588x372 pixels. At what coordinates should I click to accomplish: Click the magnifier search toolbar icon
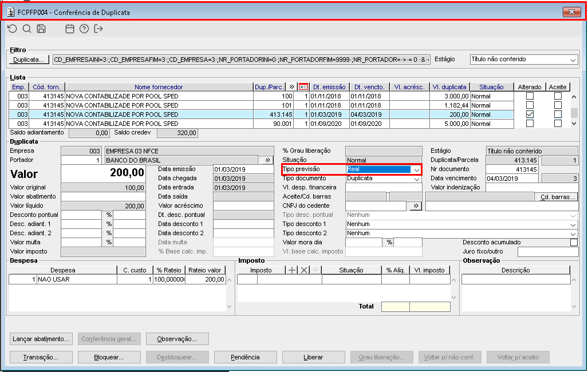pyautogui.click(x=27, y=29)
